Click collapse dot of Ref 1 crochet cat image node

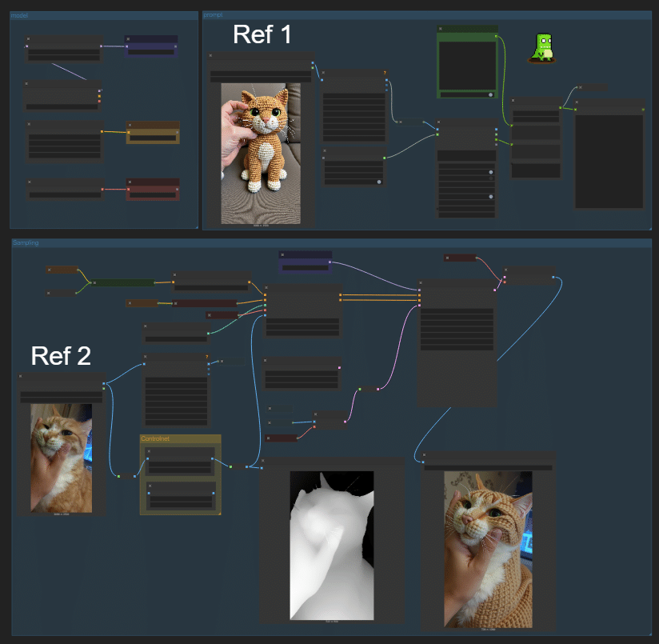pos(210,55)
